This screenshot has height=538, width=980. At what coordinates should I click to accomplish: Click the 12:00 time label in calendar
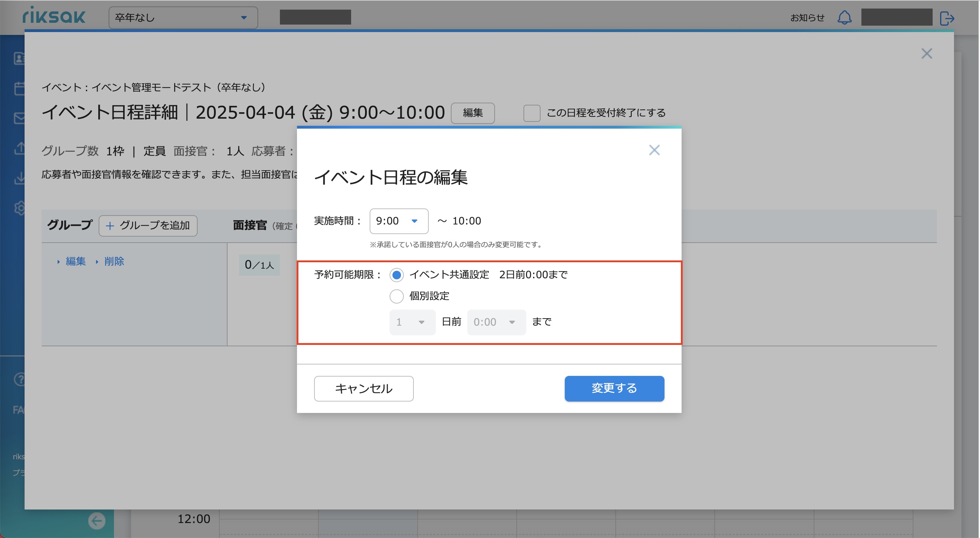194,518
